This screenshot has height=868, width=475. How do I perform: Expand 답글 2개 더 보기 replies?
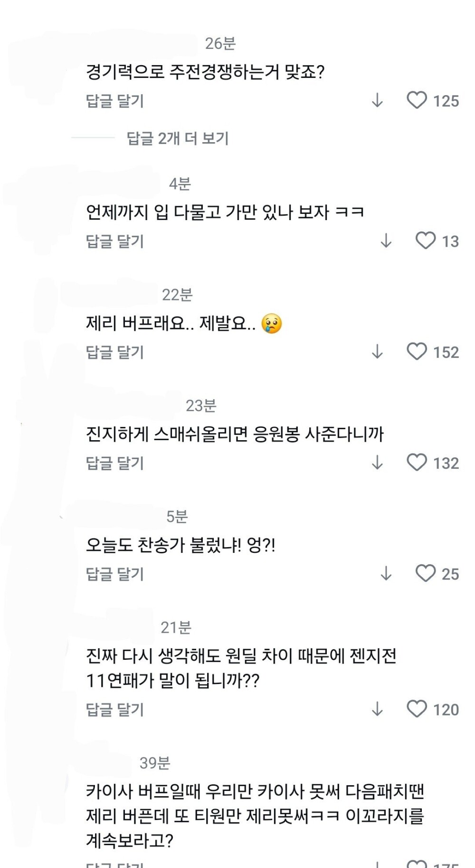coord(177,138)
